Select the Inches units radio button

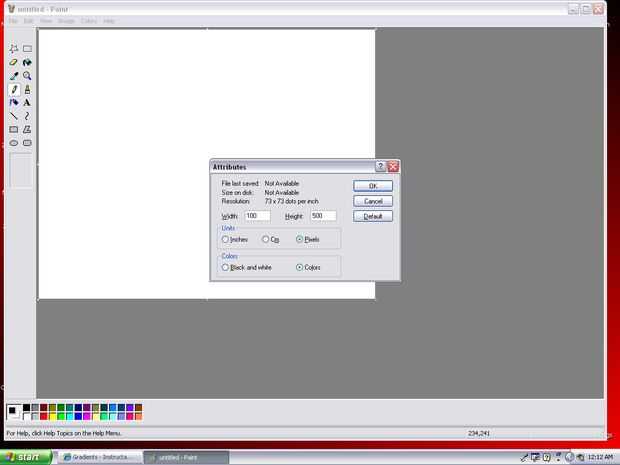pyautogui.click(x=225, y=239)
